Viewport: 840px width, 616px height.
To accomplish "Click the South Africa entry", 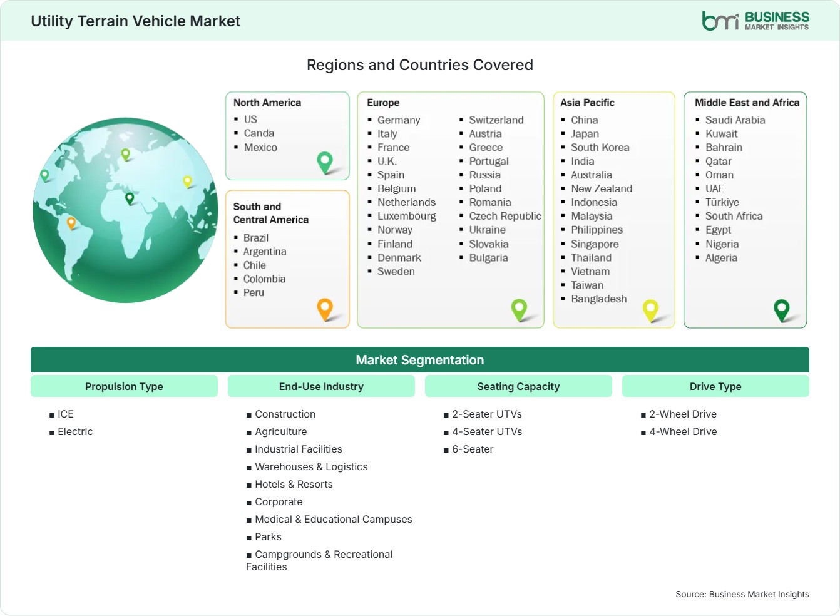I will pyautogui.click(x=734, y=216).
